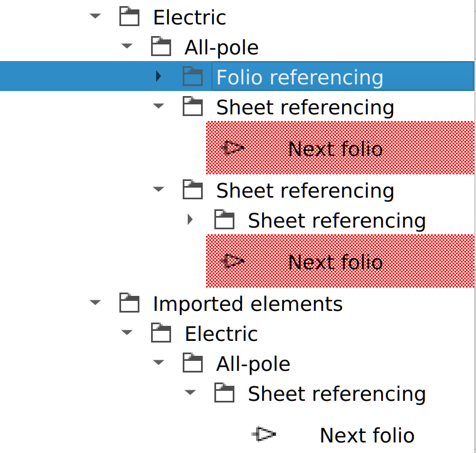
Task: Select the second red-highlighted Next folio element
Action: click(335, 261)
